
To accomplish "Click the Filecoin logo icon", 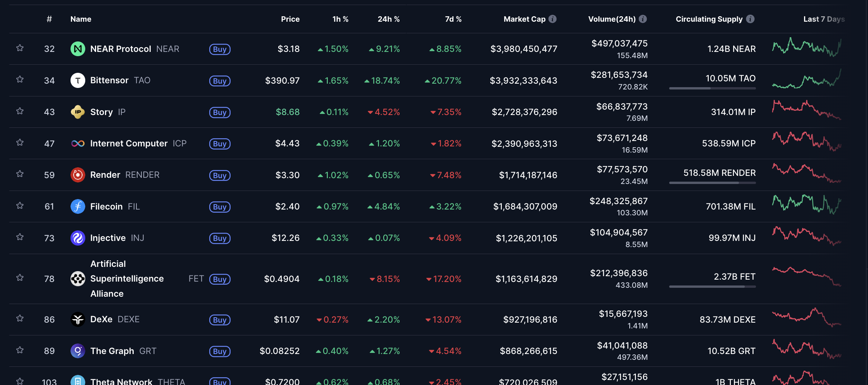I will (78, 206).
